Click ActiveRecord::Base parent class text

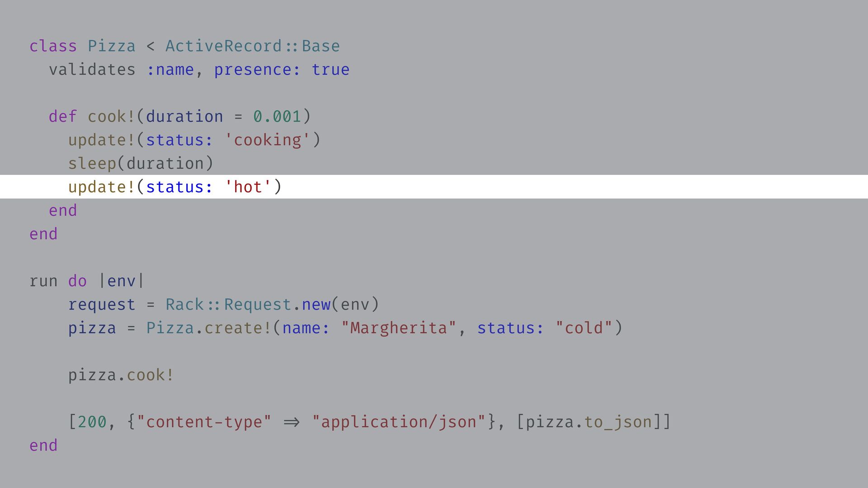[252, 46]
